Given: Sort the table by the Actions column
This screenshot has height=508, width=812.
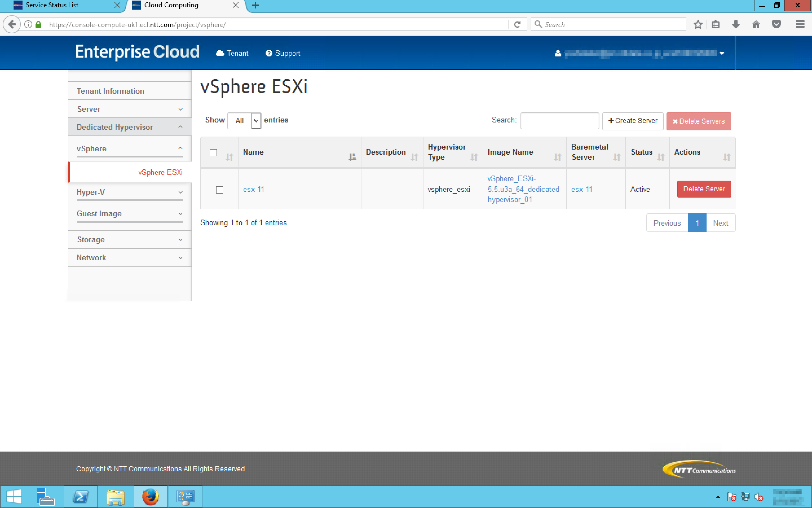Looking at the screenshot, I should coord(702,152).
